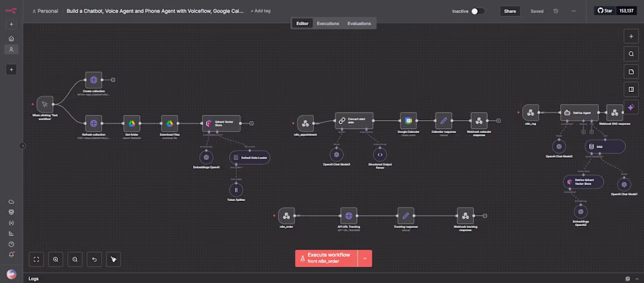The image size is (644, 283).
Task: Click plus output after Webhook tracking response
Action: pos(485,216)
